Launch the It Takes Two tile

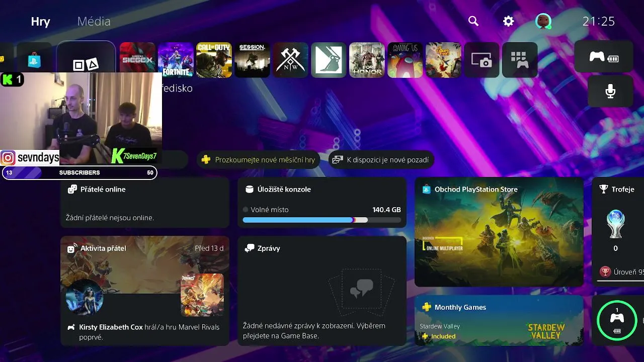443,60
